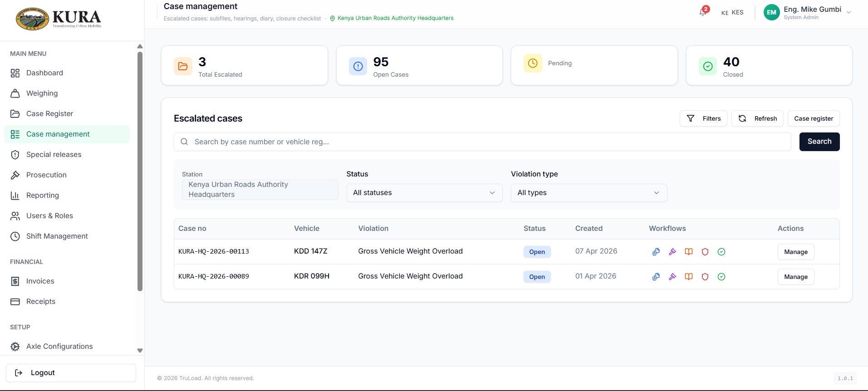Click the Invoices document icon
This screenshot has height=391, width=868.
click(x=15, y=281)
